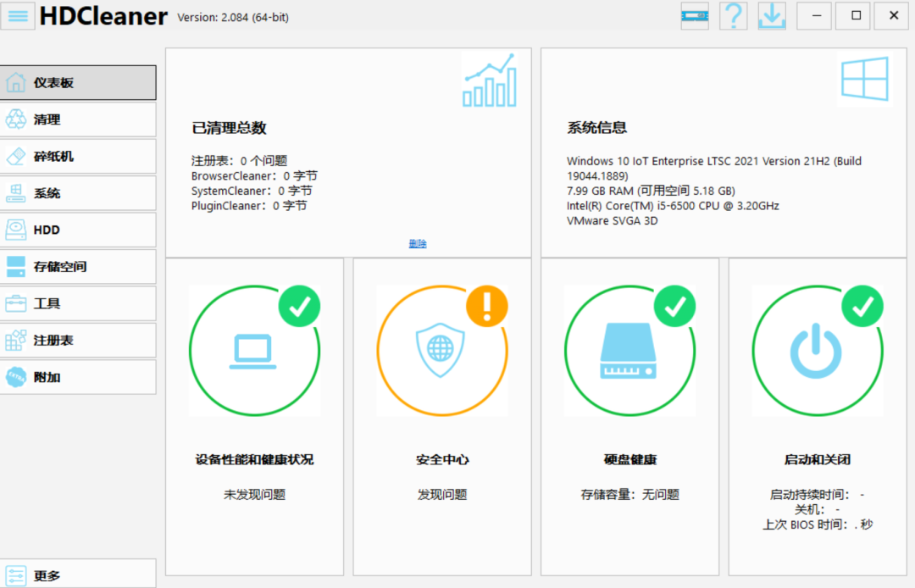Click the bar chart statistics icon
Image resolution: width=915 pixels, height=588 pixels.
coord(490,80)
